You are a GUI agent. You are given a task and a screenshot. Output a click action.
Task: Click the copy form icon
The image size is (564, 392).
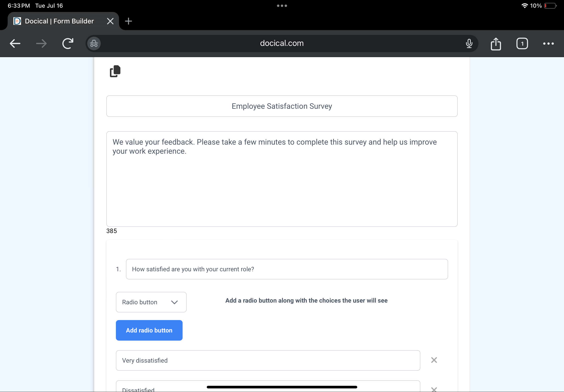115,71
